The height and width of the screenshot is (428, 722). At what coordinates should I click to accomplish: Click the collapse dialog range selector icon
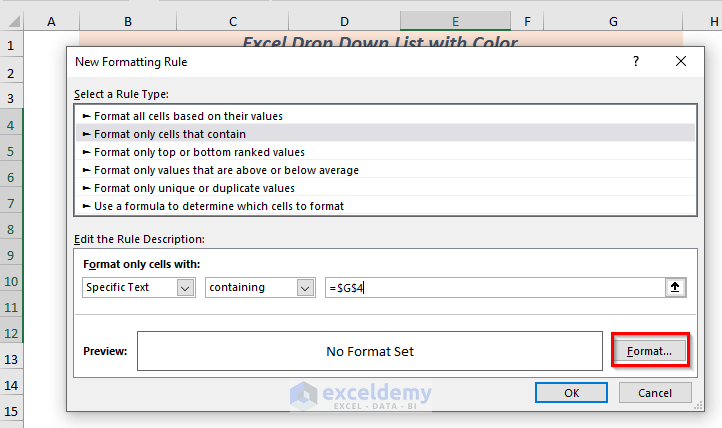click(677, 287)
